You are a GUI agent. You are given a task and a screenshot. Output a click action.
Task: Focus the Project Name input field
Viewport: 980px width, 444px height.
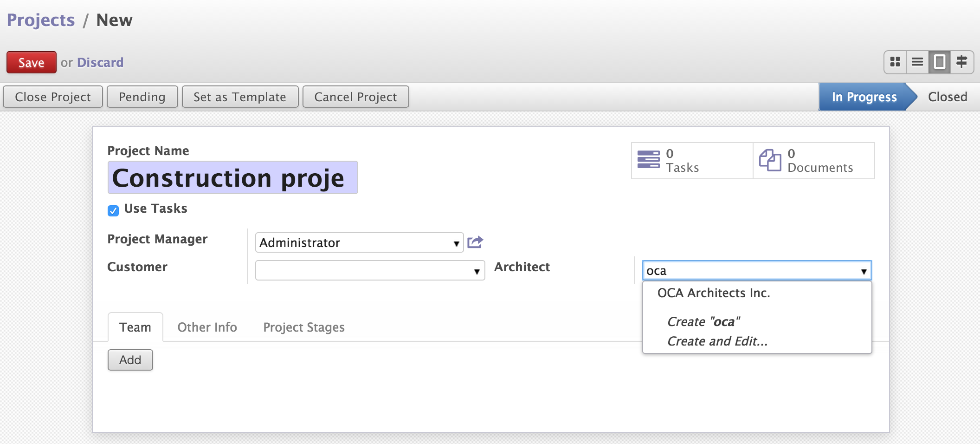[x=232, y=177]
